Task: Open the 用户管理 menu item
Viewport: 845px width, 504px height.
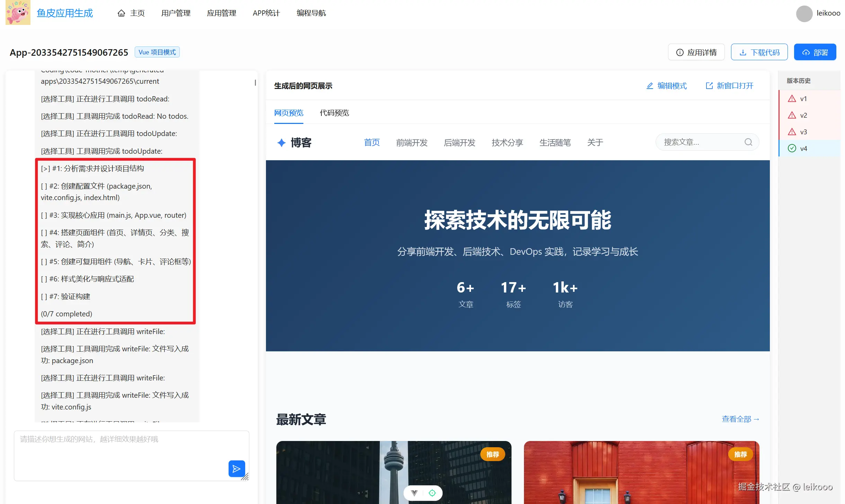Action: coord(176,13)
